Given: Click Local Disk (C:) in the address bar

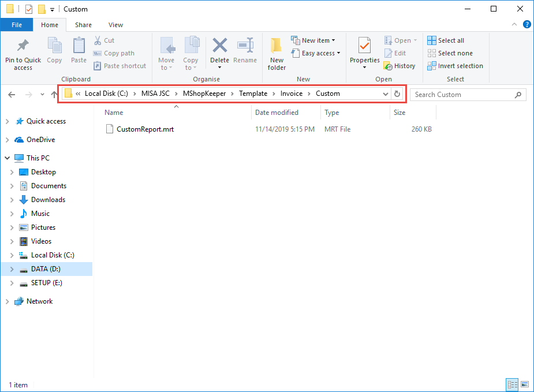Looking at the screenshot, I should point(106,94).
